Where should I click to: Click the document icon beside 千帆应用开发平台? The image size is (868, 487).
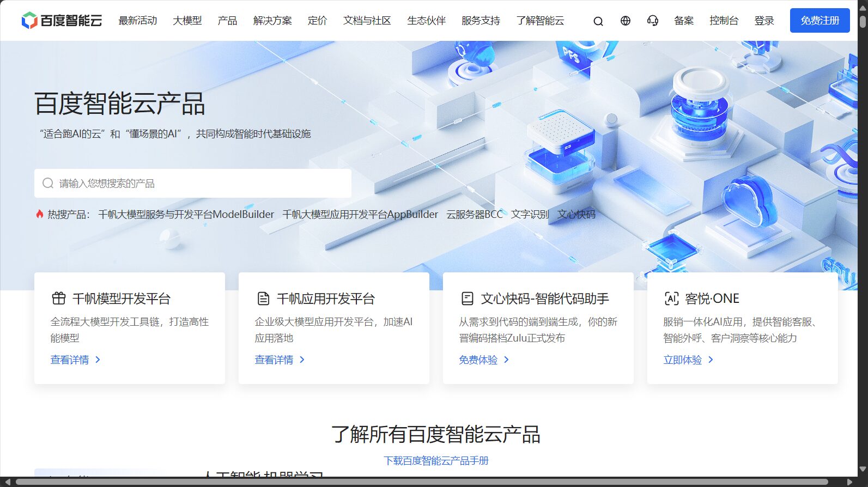click(x=263, y=299)
